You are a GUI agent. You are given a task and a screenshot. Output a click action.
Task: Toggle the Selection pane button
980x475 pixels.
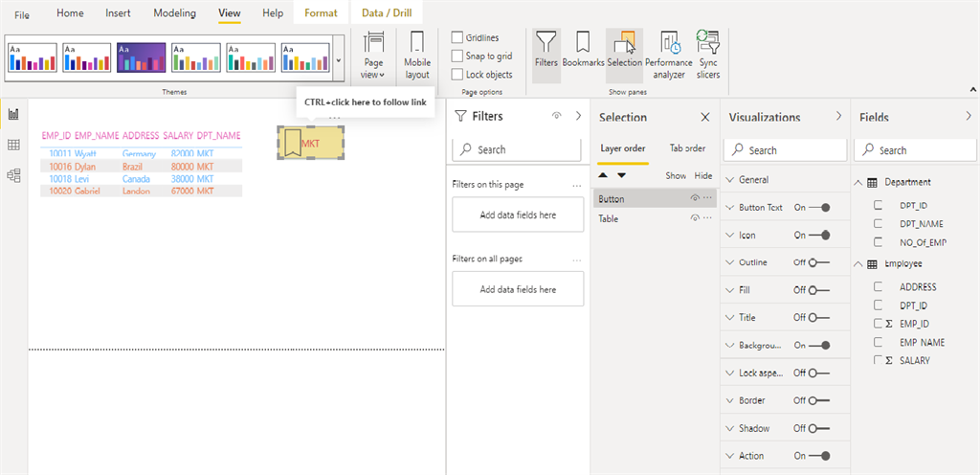pyautogui.click(x=624, y=57)
